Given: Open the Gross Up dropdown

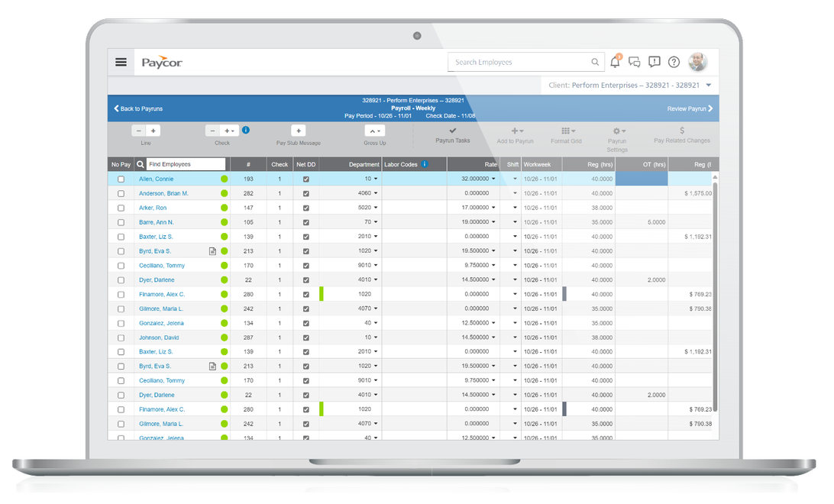Looking at the screenshot, I should pos(374,131).
